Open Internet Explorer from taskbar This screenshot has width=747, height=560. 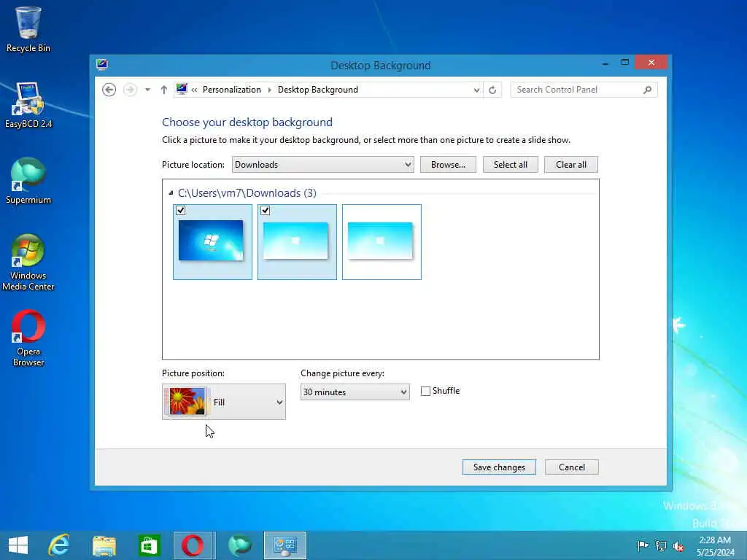point(59,545)
